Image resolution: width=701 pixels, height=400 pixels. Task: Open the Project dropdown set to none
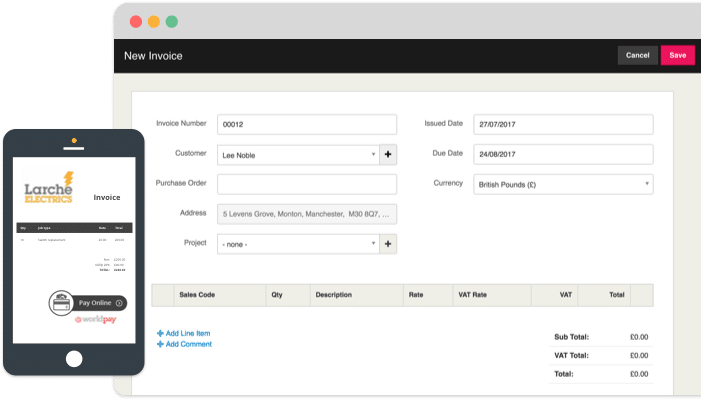point(297,243)
